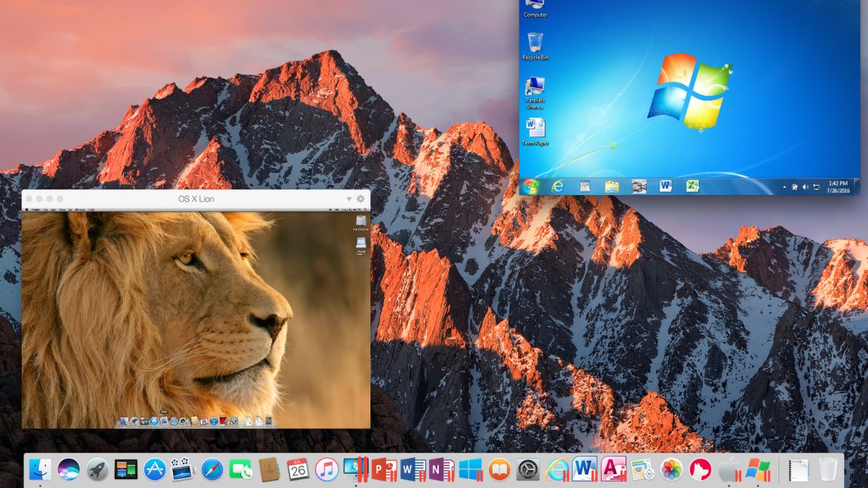
Task: Open the Apple logo VM in Dock
Action: 729,469
